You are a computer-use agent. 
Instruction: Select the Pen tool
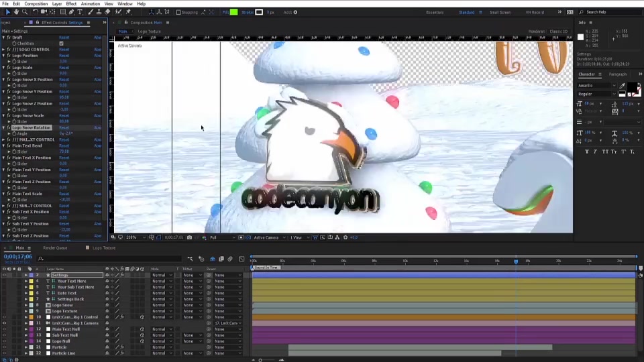pos(72,12)
